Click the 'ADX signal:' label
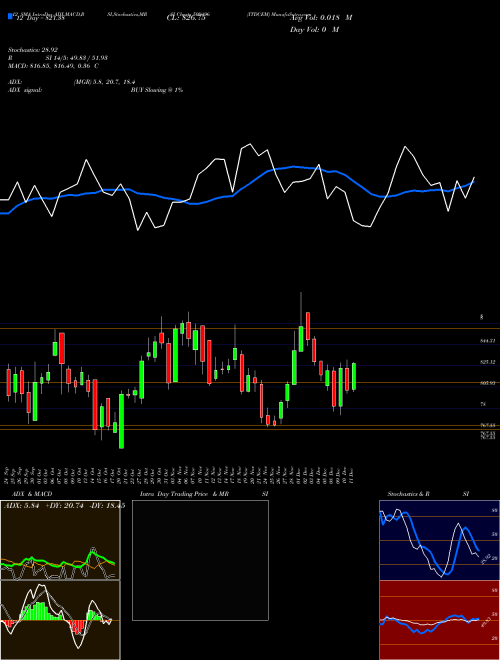The image size is (500, 660). click(x=25, y=90)
